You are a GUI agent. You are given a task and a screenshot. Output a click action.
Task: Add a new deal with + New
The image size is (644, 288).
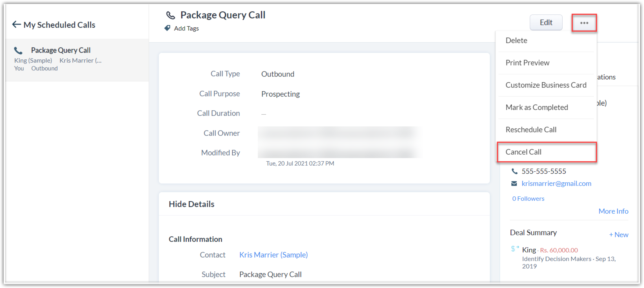click(x=619, y=235)
